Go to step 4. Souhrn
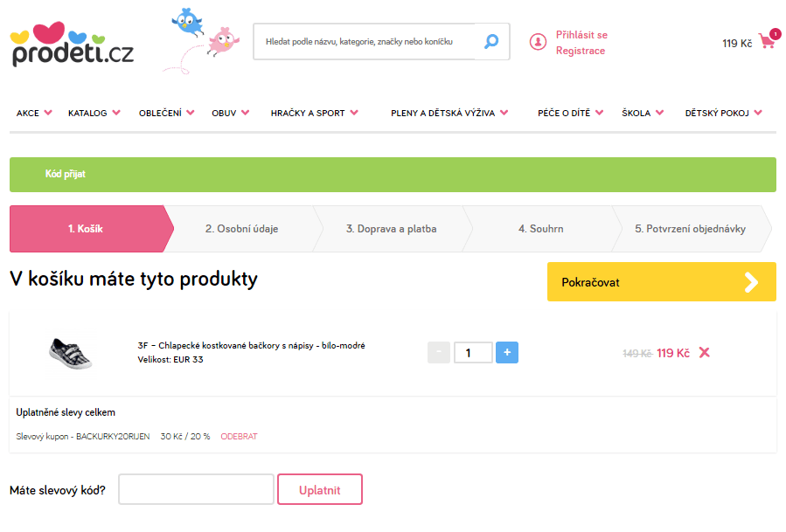 coord(541,228)
